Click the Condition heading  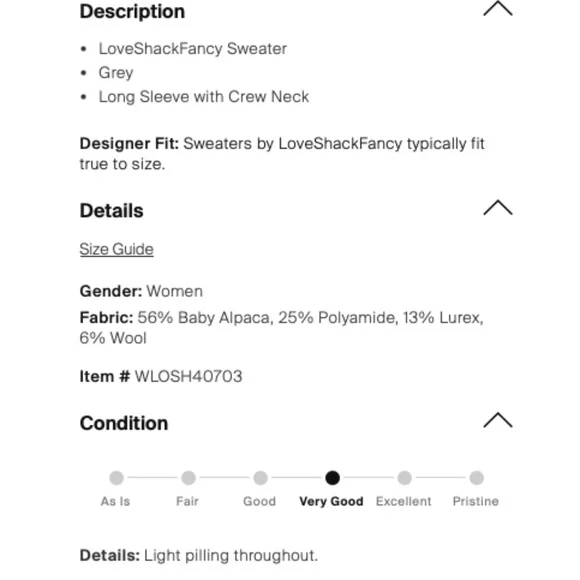tap(124, 423)
